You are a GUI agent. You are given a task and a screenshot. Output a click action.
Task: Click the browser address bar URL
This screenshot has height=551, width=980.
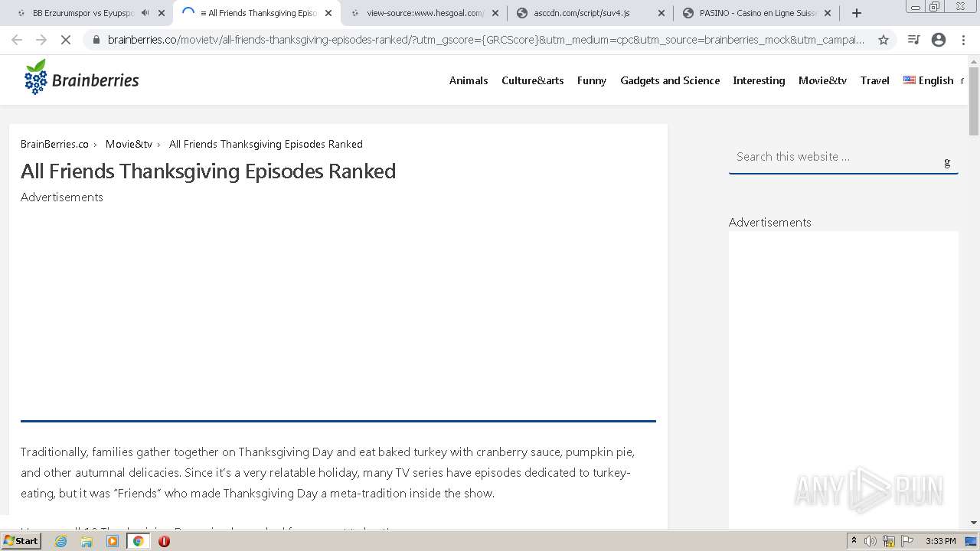[x=485, y=40]
